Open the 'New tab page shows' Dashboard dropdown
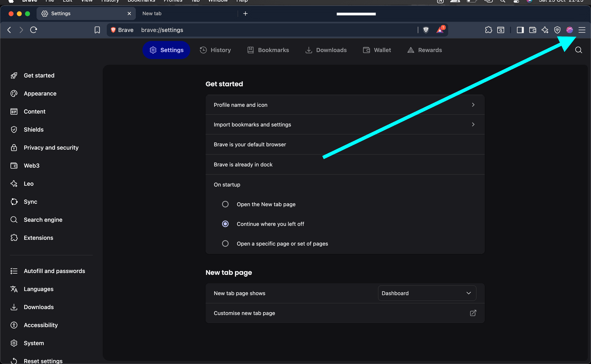 tap(427, 293)
